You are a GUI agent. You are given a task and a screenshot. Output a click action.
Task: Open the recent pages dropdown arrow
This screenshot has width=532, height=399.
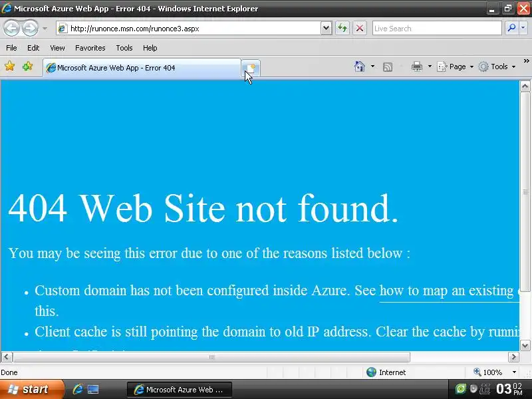pos(45,29)
